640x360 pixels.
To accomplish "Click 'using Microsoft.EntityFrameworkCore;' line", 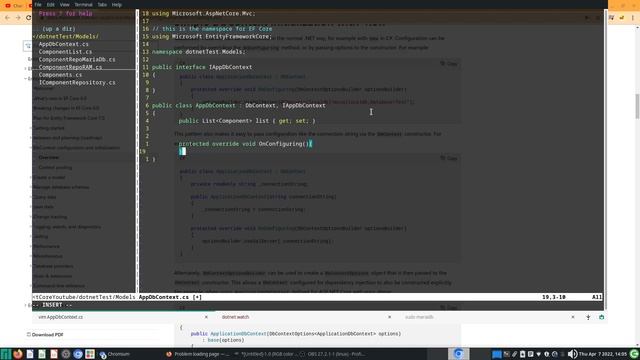I will pos(212,36).
